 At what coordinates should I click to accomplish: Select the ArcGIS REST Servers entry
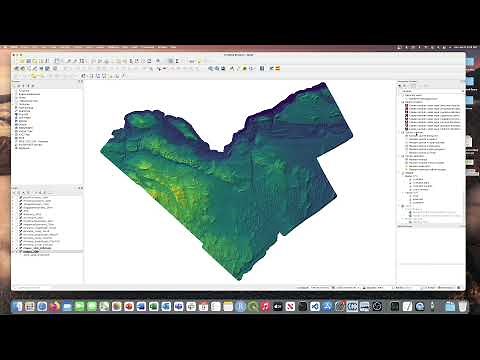click(28, 145)
